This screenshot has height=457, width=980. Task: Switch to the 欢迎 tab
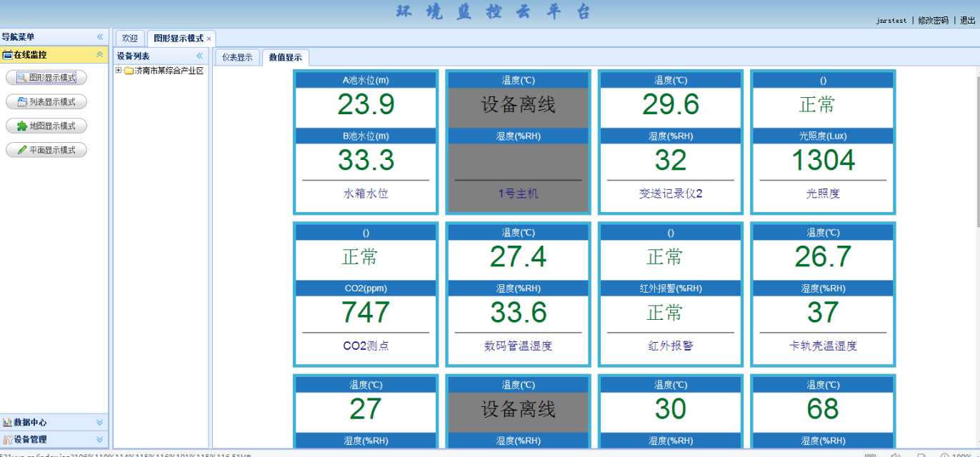pos(129,37)
